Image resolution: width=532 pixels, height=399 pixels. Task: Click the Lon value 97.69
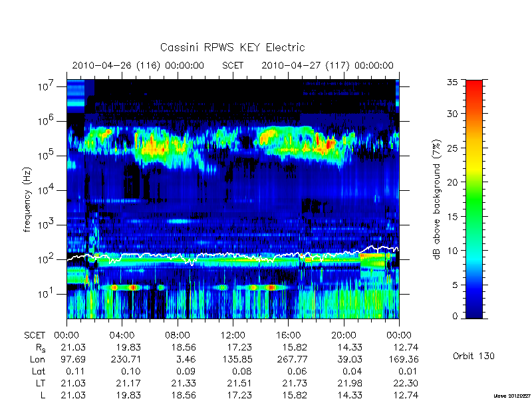73,359
